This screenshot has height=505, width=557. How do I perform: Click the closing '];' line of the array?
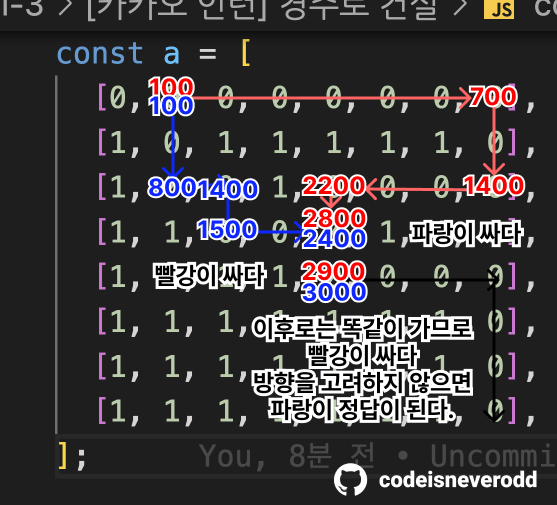(x=72, y=455)
